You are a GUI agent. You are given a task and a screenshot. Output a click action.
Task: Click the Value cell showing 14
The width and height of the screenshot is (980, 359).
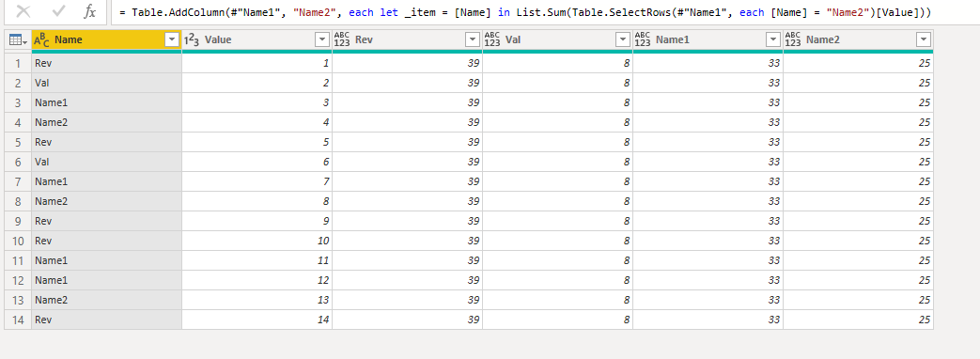(257, 320)
